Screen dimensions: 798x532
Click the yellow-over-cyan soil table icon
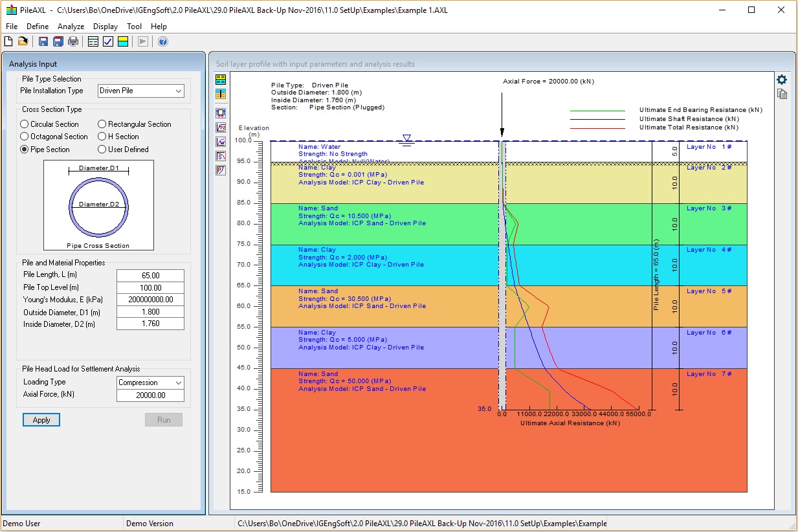(x=221, y=80)
